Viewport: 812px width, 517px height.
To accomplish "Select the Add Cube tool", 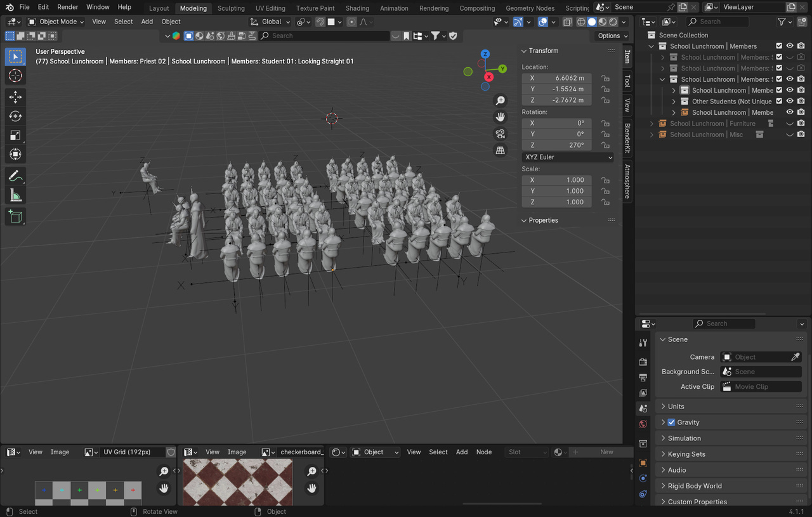I will click(16, 216).
